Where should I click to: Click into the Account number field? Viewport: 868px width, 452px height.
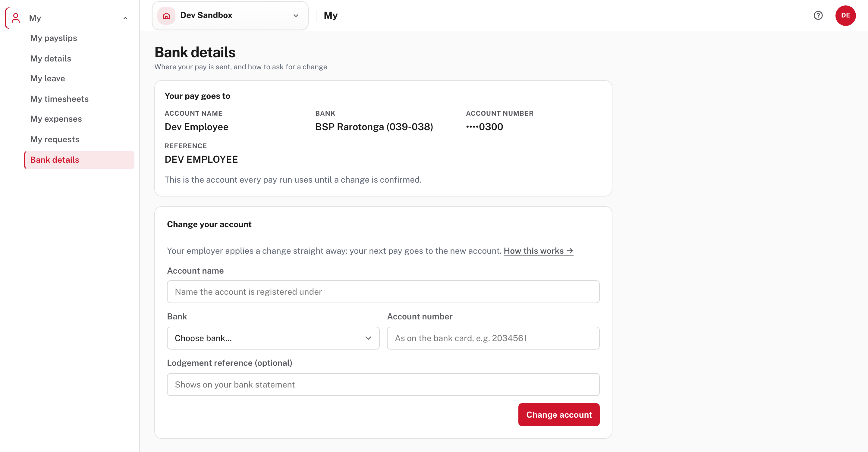(x=493, y=338)
